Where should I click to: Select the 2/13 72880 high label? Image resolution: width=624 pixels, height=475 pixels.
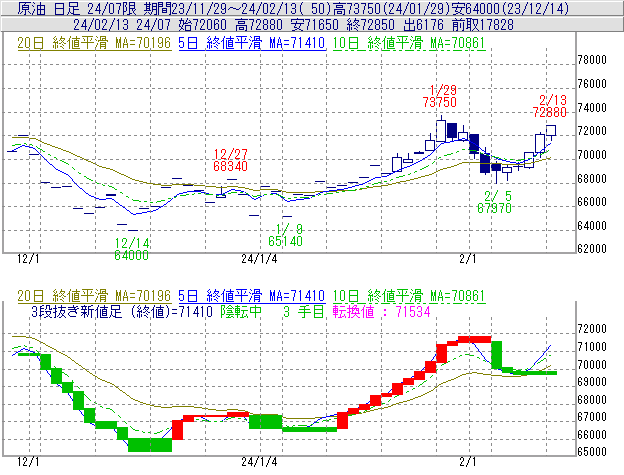click(x=550, y=106)
